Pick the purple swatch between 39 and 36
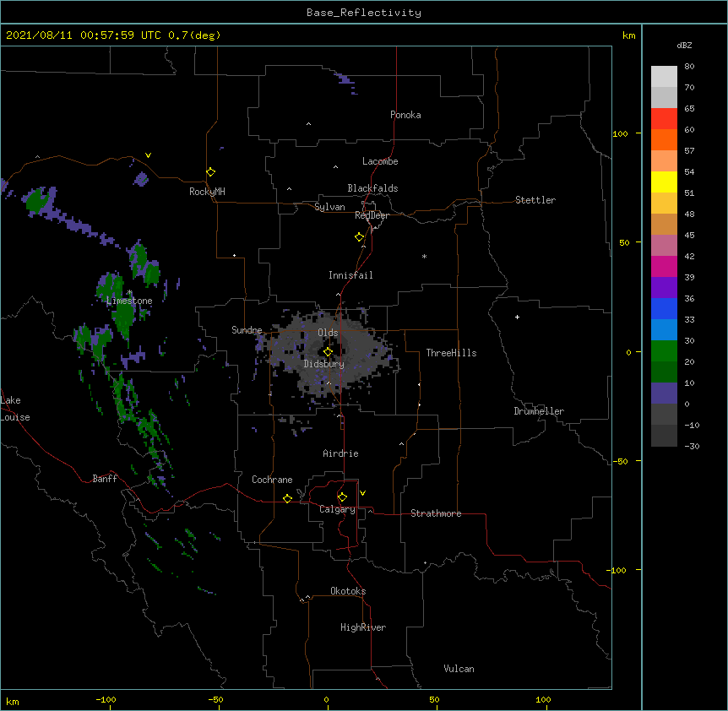The image size is (728, 711). (x=664, y=288)
